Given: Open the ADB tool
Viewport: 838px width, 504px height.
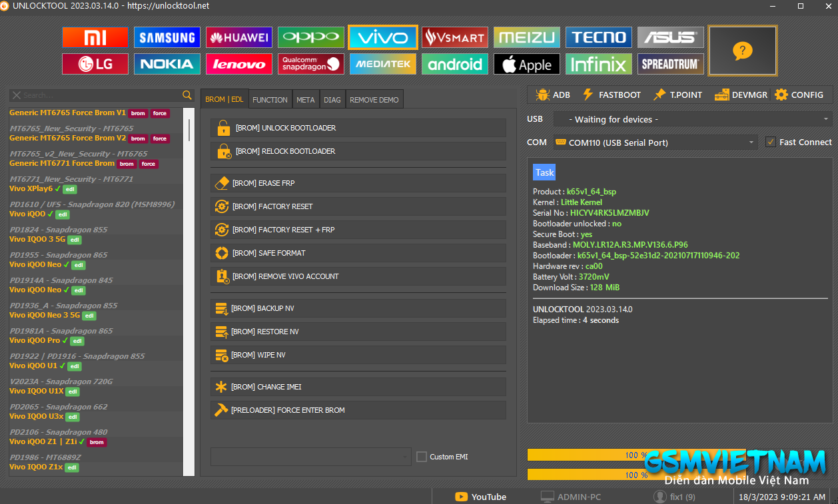Looking at the screenshot, I should (x=552, y=95).
